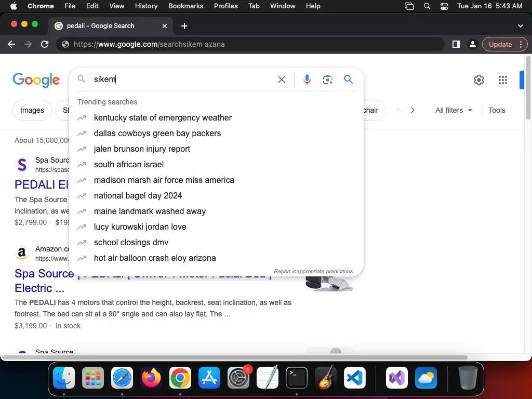Click the voice search microphone icon

tap(307, 79)
